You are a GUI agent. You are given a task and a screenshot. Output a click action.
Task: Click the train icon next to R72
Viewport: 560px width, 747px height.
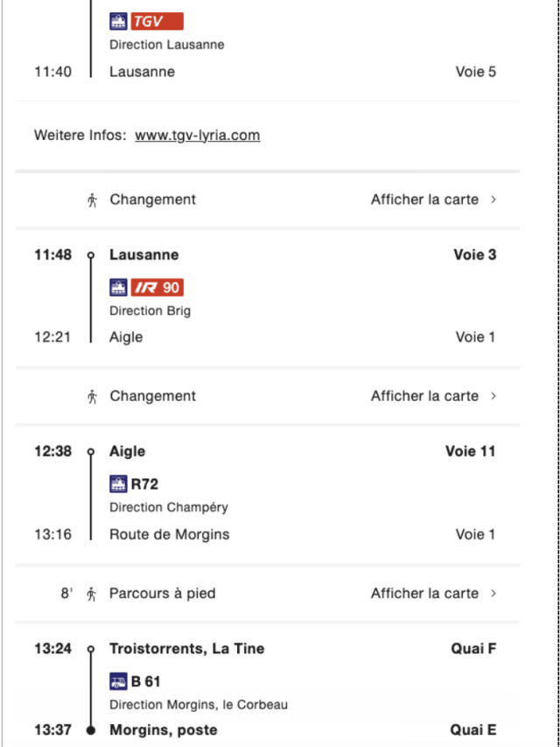pyautogui.click(x=119, y=484)
